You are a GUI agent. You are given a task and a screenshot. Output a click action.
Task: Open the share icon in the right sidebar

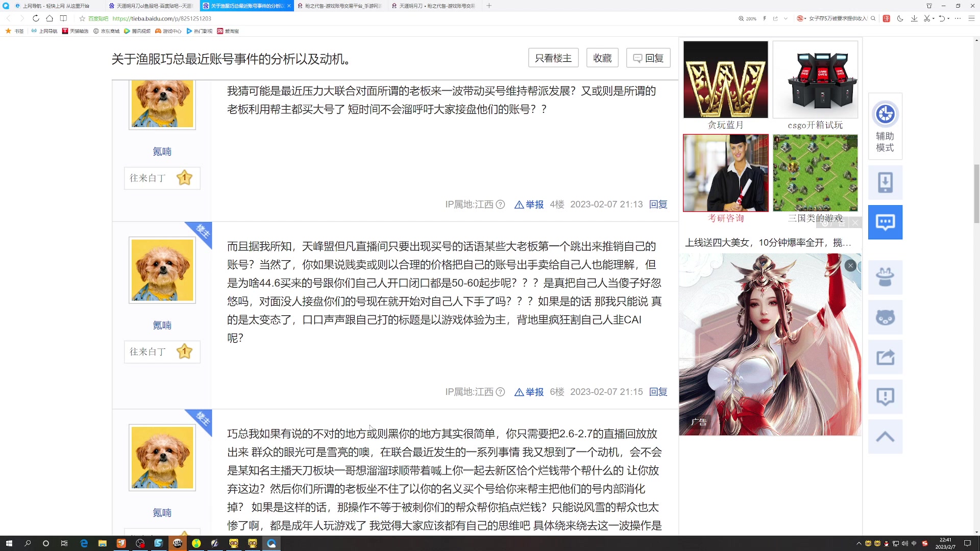(886, 357)
